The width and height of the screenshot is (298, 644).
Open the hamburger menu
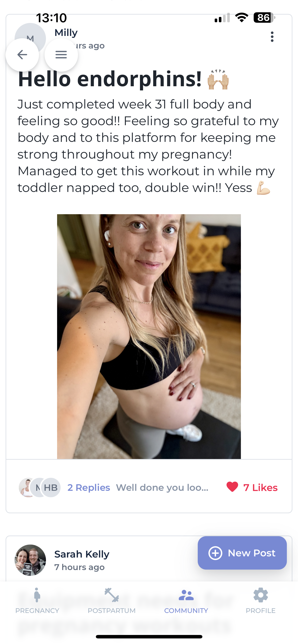pyautogui.click(x=61, y=54)
